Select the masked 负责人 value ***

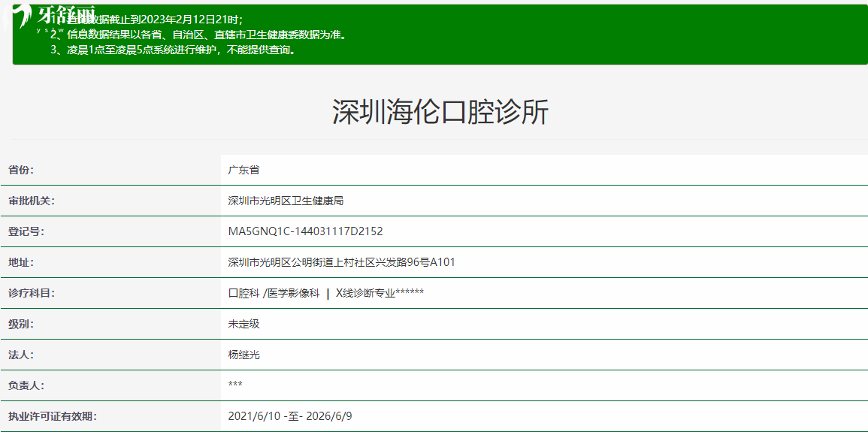(235, 385)
